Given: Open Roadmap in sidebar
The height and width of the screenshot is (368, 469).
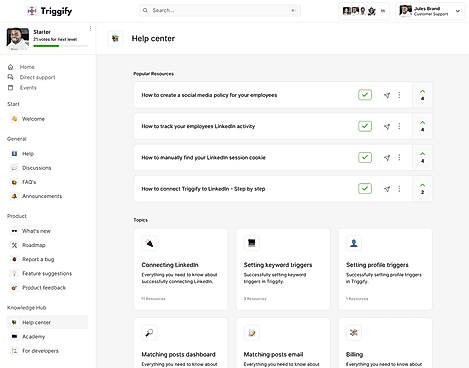Looking at the screenshot, I should pyautogui.click(x=34, y=245).
